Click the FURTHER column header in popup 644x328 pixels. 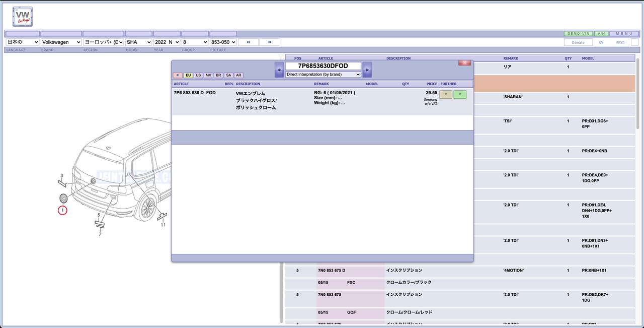pos(448,84)
